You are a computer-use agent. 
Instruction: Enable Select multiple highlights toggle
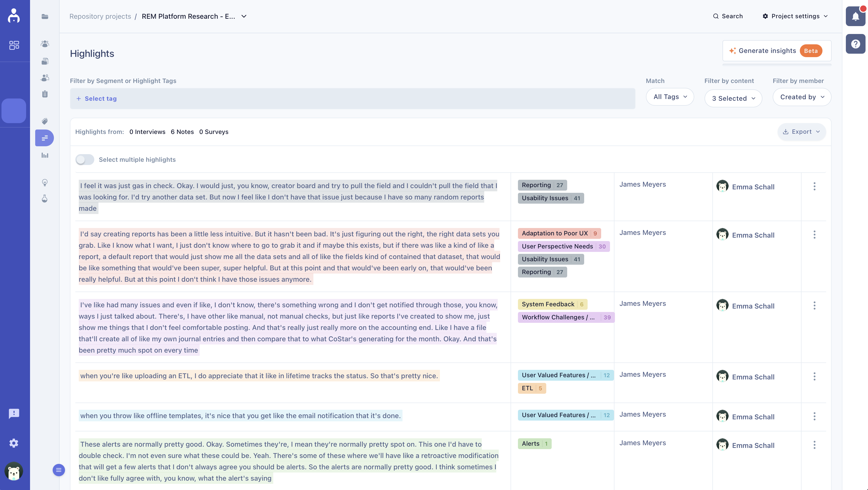coord(85,159)
